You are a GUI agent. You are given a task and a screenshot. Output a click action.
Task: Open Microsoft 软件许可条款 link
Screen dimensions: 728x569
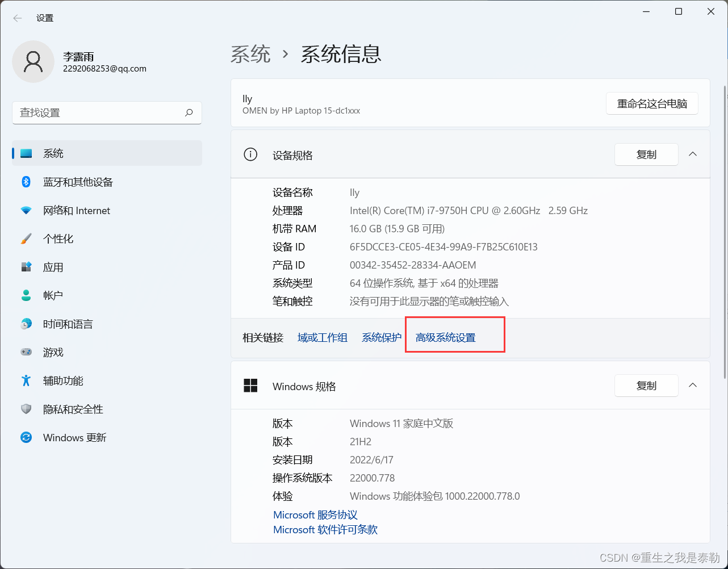[325, 530]
